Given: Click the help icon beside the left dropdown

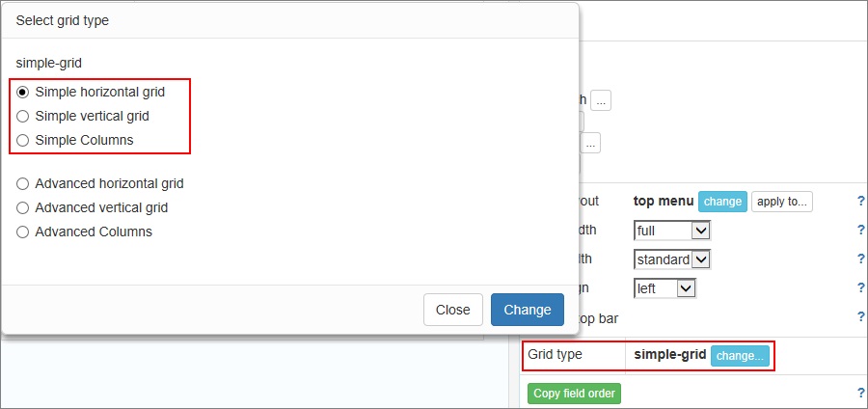Looking at the screenshot, I should pyautogui.click(x=860, y=288).
